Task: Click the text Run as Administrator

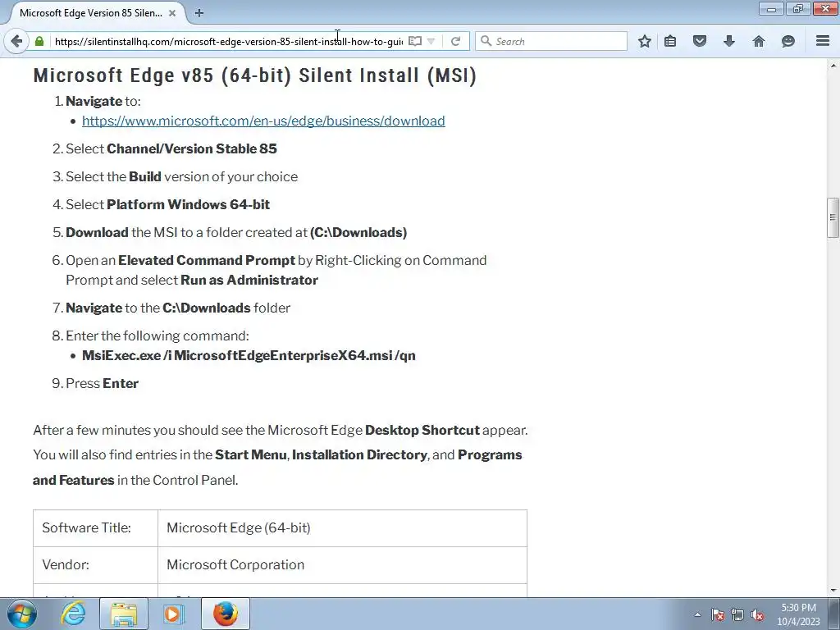Action: (249, 280)
